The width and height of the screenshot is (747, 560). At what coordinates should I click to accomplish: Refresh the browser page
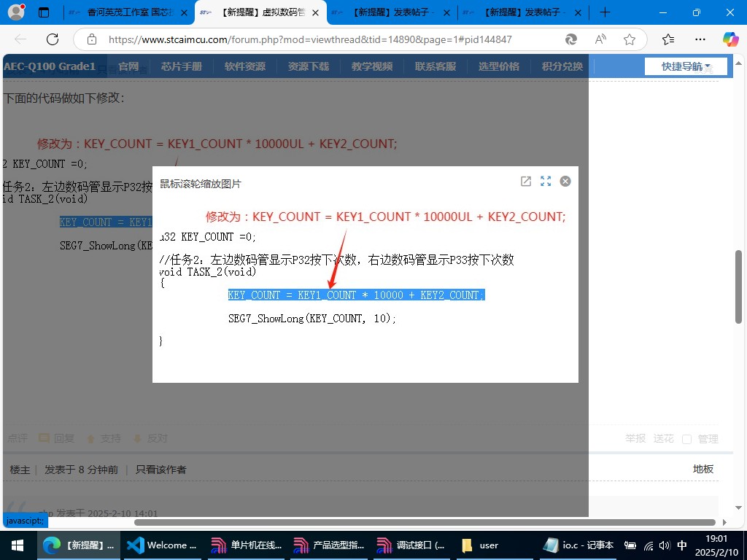coord(53,39)
